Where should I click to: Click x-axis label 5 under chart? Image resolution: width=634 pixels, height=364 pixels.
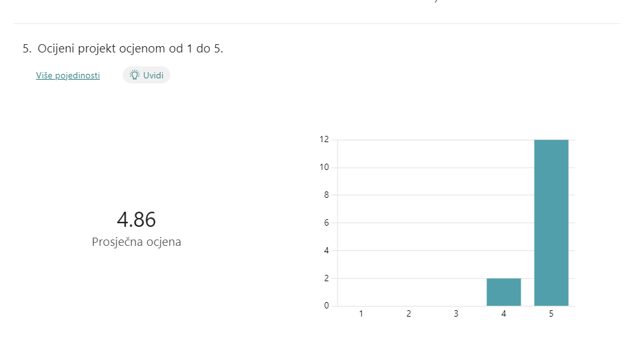pos(551,314)
